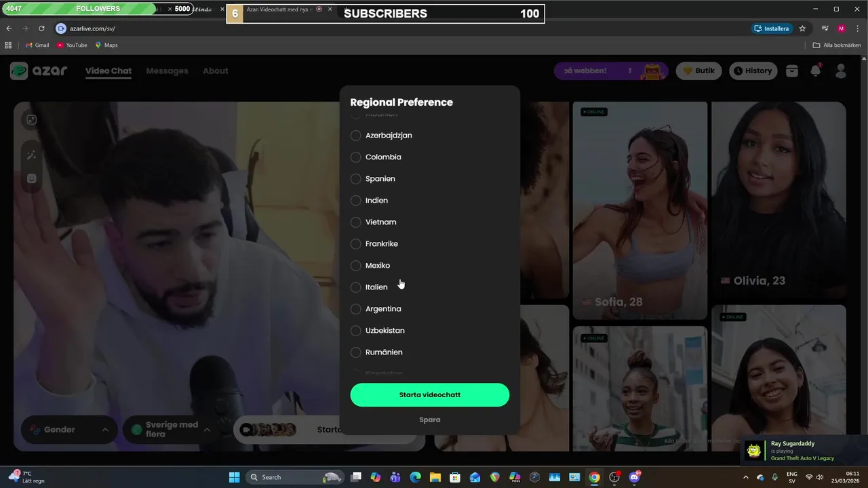The height and width of the screenshot is (488, 868).
Task: Open Task View on the taskbar
Action: point(356,477)
